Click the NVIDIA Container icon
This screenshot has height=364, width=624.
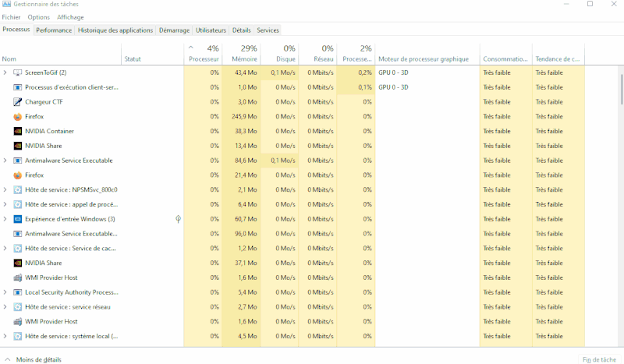18,131
